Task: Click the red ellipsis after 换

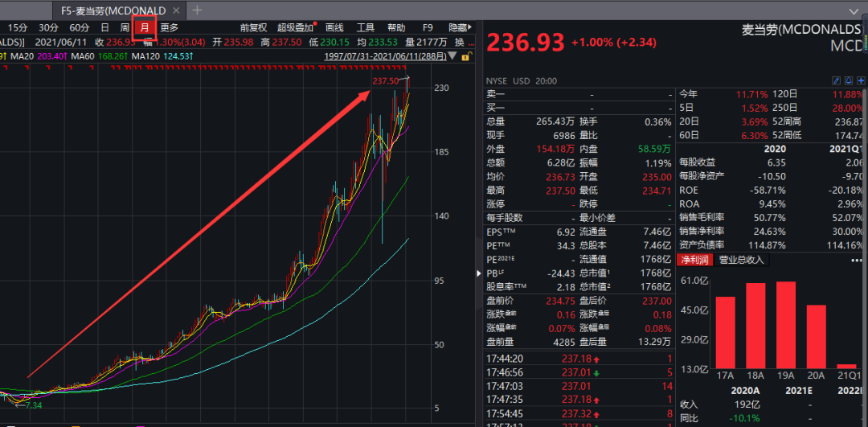Action: (x=470, y=42)
